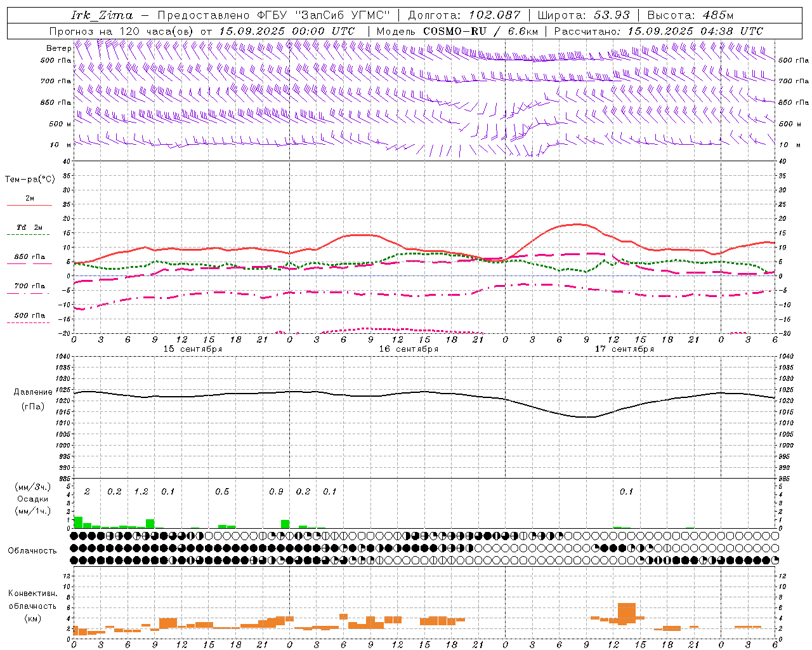Click the 'Ветер' wind panel label
The width and height of the screenshot is (812, 650).
59,48
